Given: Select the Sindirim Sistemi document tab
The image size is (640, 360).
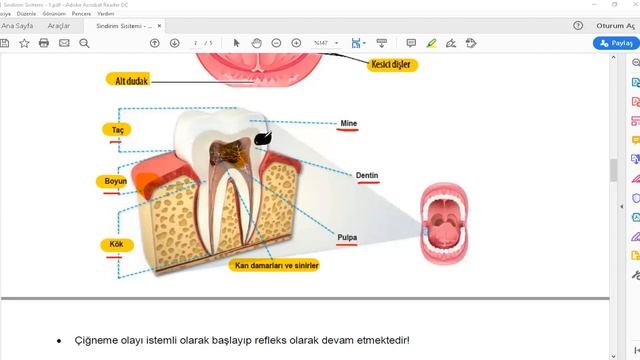Looking at the screenshot, I should (124, 26).
